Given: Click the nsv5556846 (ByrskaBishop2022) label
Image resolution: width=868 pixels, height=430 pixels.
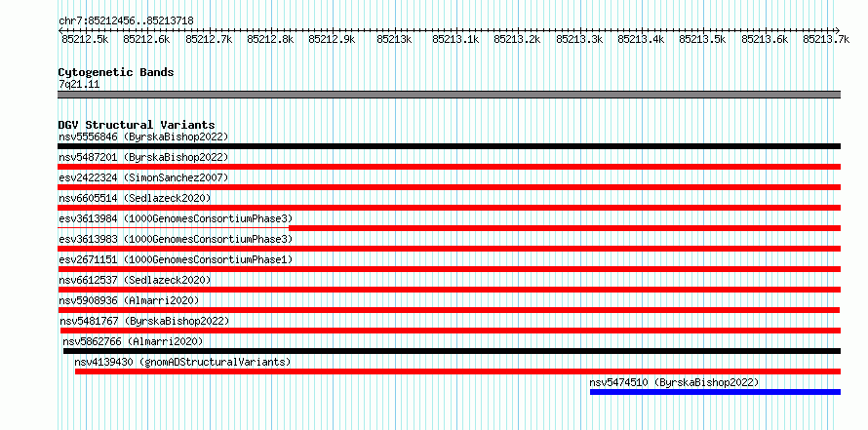Looking at the screenshot, I should 143,137.
